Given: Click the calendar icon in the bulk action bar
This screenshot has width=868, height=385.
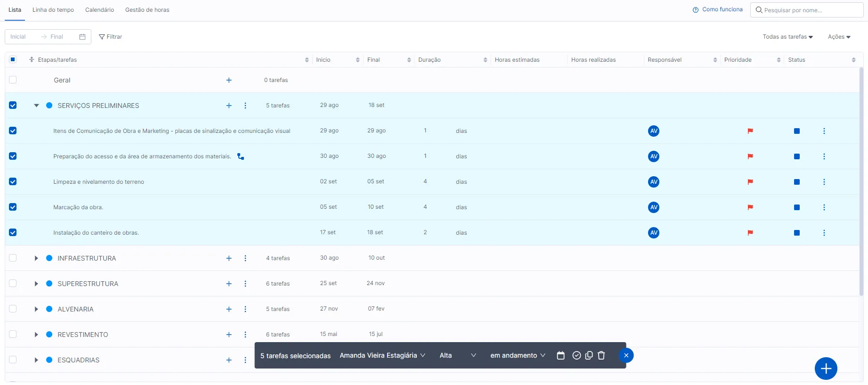Looking at the screenshot, I should 560,355.
